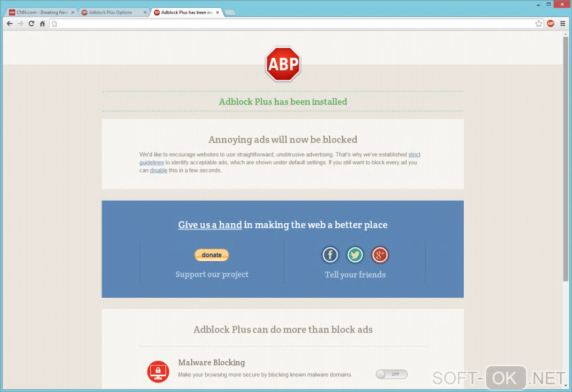Image resolution: width=572 pixels, height=392 pixels.
Task: Click the vertical scrollbar thumb
Action: [565, 159]
